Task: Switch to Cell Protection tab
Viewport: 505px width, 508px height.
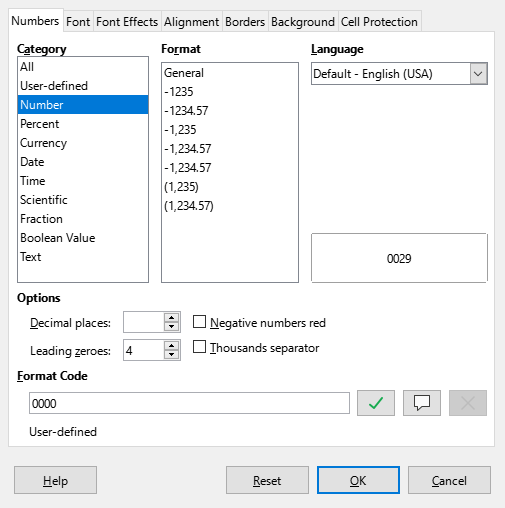Action: click(379, 22)
